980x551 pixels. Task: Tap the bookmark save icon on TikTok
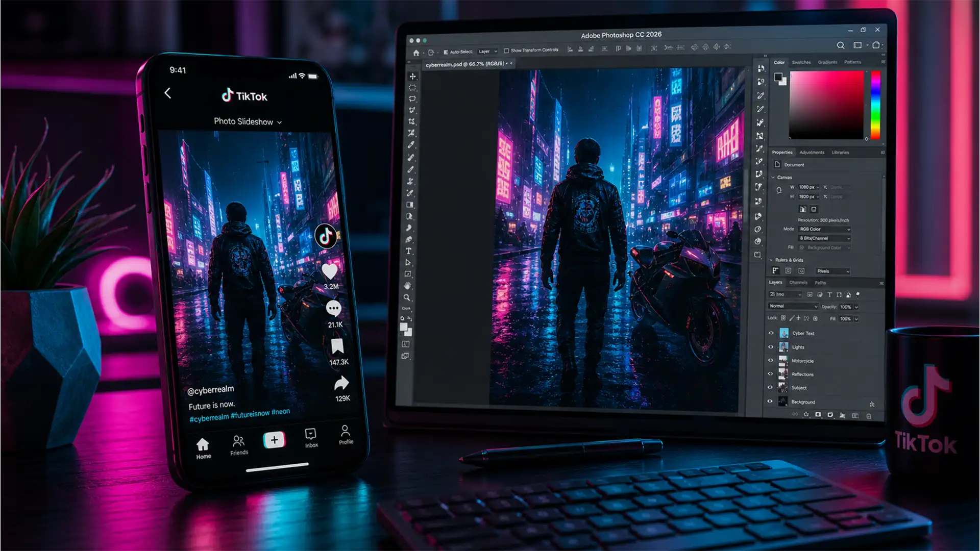tap(337, 346)
